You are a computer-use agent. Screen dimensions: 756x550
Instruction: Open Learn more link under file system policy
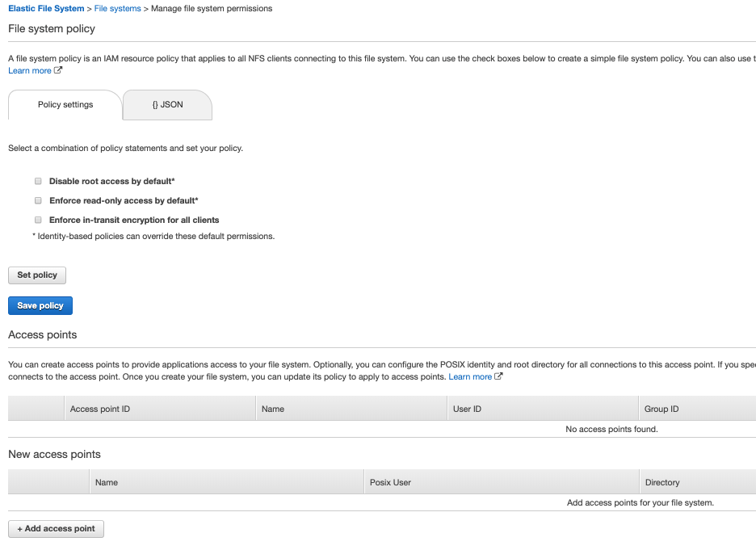coord(30,71)
